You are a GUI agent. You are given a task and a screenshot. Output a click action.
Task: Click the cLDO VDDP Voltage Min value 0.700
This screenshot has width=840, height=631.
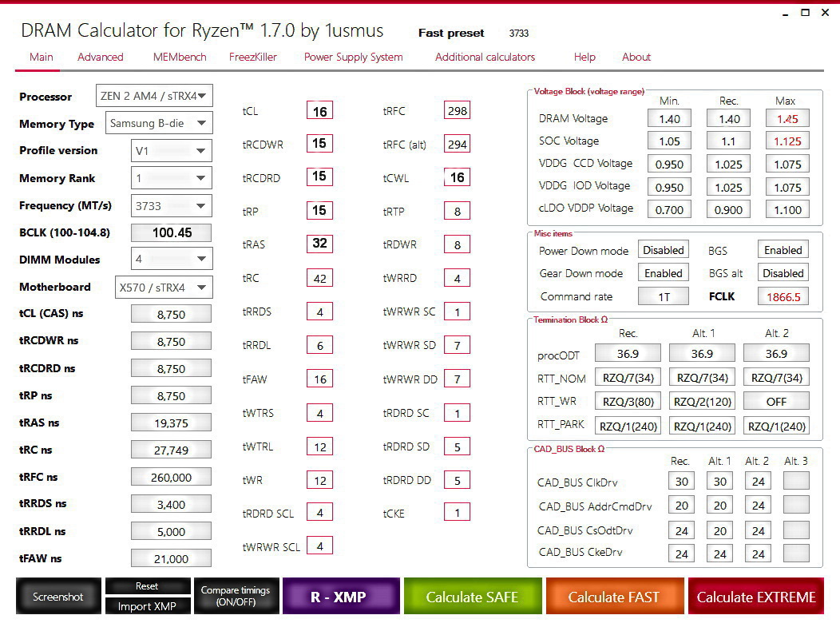669,209
